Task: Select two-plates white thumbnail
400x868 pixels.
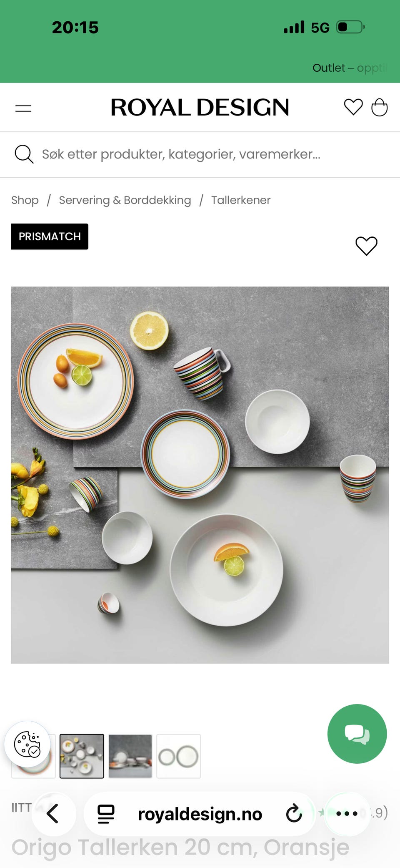Action: pyautogui.click(x=179, y=756)
